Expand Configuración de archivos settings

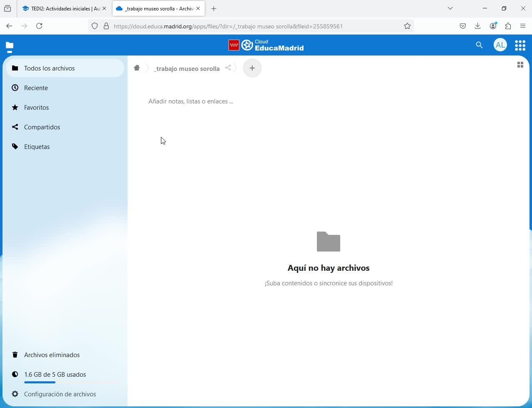(x=65, y=394)
